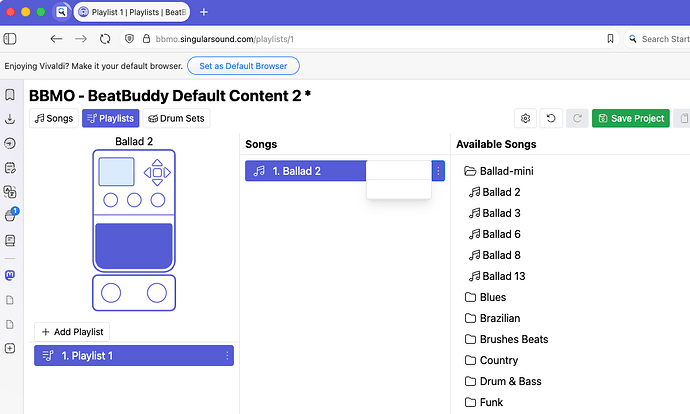Click the Save Project button
Viewport: 690px width, 414px height.
631,118
